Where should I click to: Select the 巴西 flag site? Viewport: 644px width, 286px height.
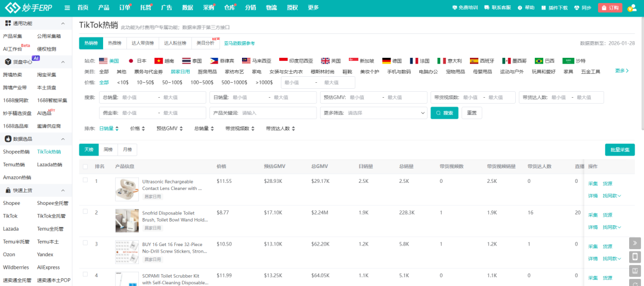(x=544, y=61)
